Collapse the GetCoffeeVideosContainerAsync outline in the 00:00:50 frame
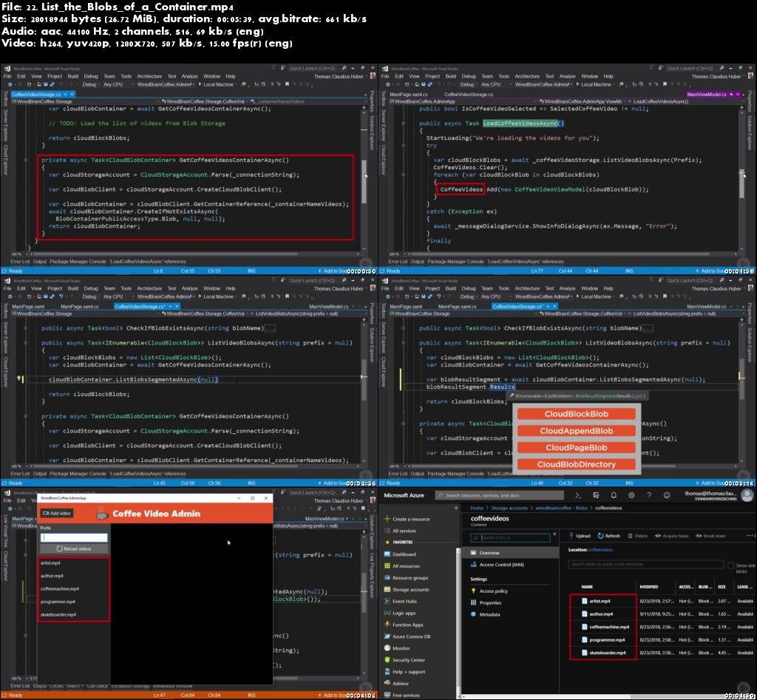Screen dimensions: 757x700 click(x=26, y=160)
